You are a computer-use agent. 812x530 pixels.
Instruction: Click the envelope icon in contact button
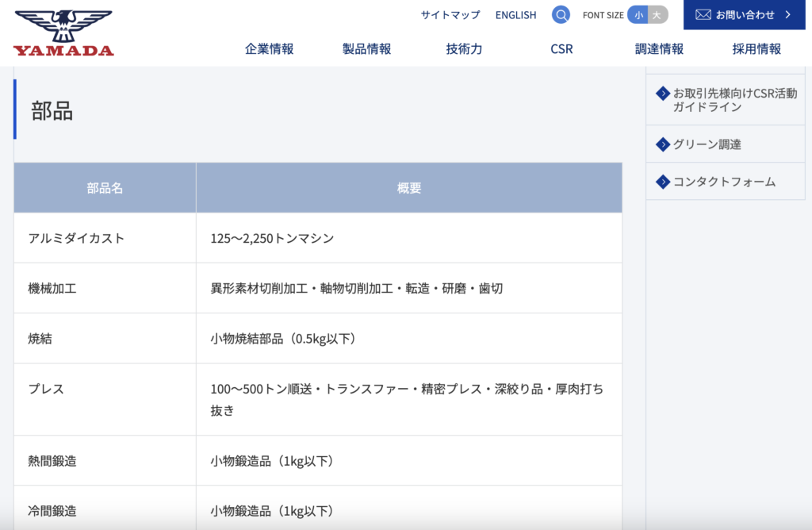point(703,14)
